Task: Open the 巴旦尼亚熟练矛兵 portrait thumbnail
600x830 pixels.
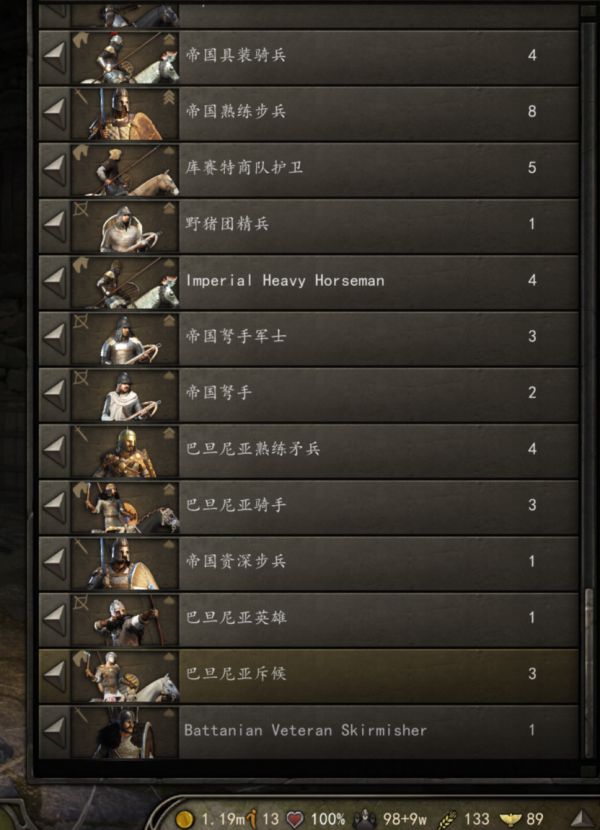Action: point(125,449)
